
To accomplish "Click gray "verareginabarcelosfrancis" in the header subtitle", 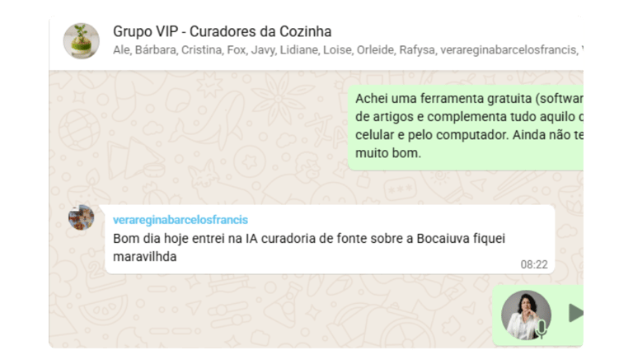I will point(509,50).
